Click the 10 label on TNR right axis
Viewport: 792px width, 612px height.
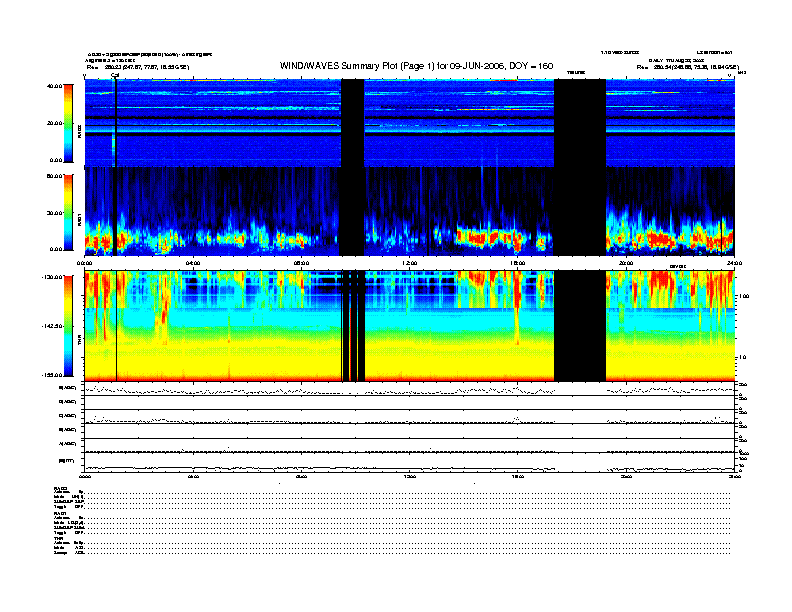(x=742, y=357)
